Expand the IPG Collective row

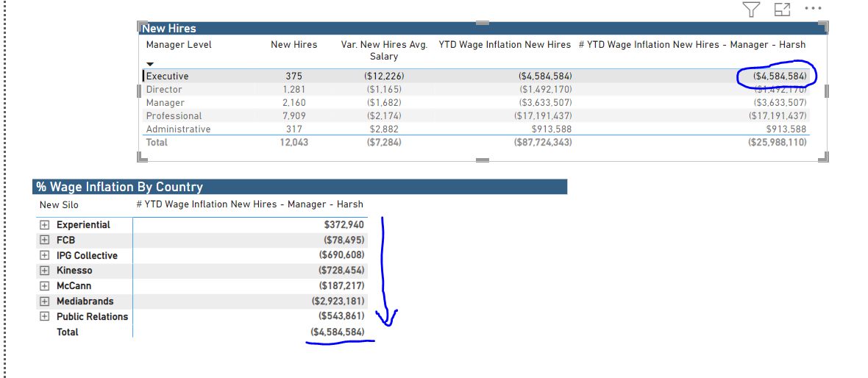pyautogui.click(x=45, y=256)
